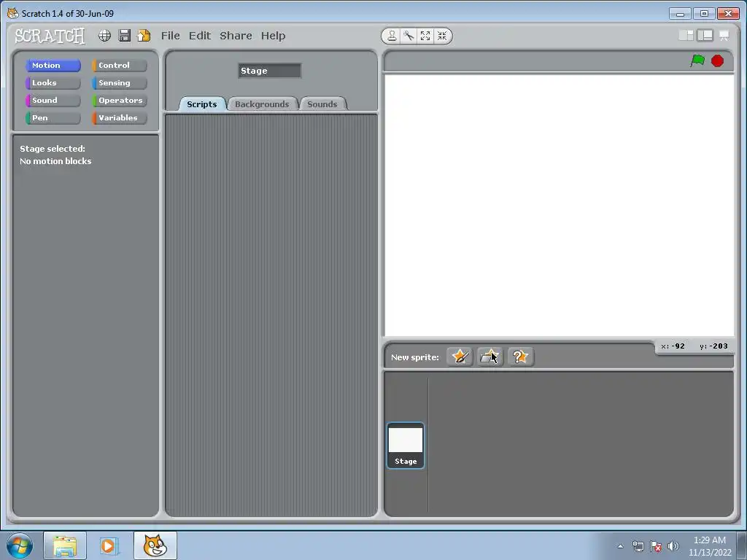Open Windows Media Player from the taskbar

point(108,545)
